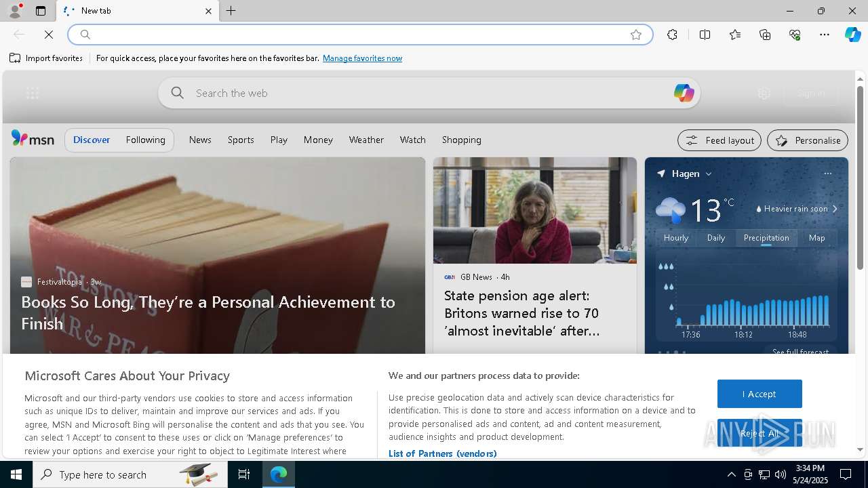Click the Sign in button
The width and height of the screenshot is (868, 488).
pos(811,94)
